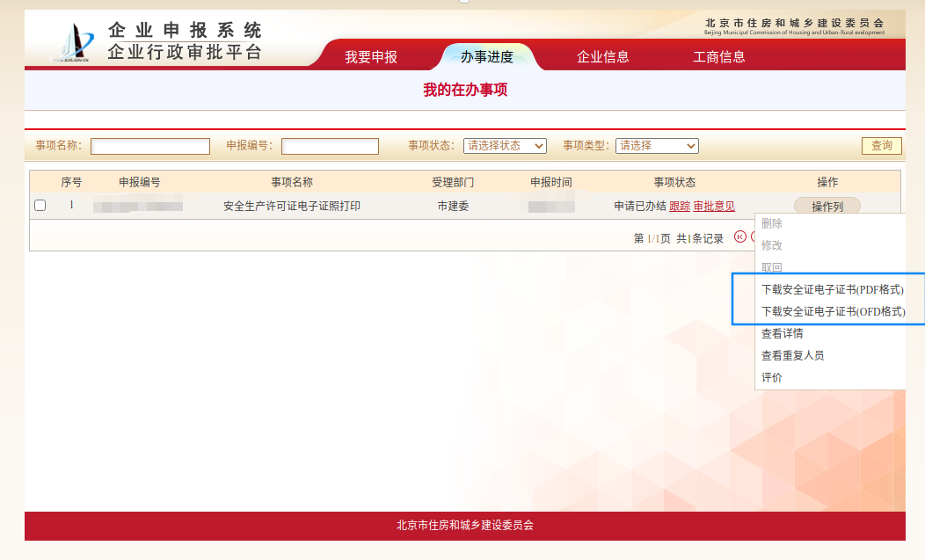Image resolution: width=925 pixels, height=560 pixels.
Task: Focus the 事项名称 text input
Action: (150, 146)
